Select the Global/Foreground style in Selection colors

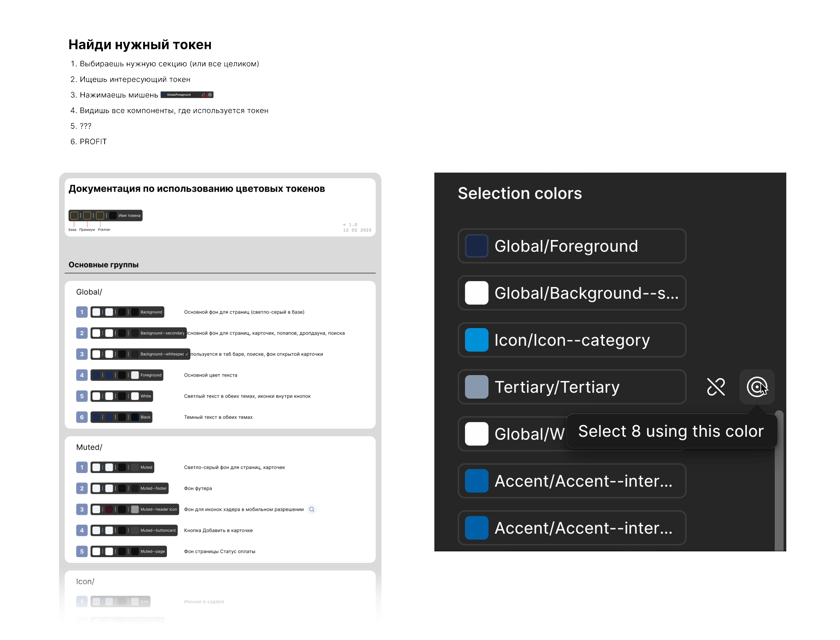[x=571, y=246]
